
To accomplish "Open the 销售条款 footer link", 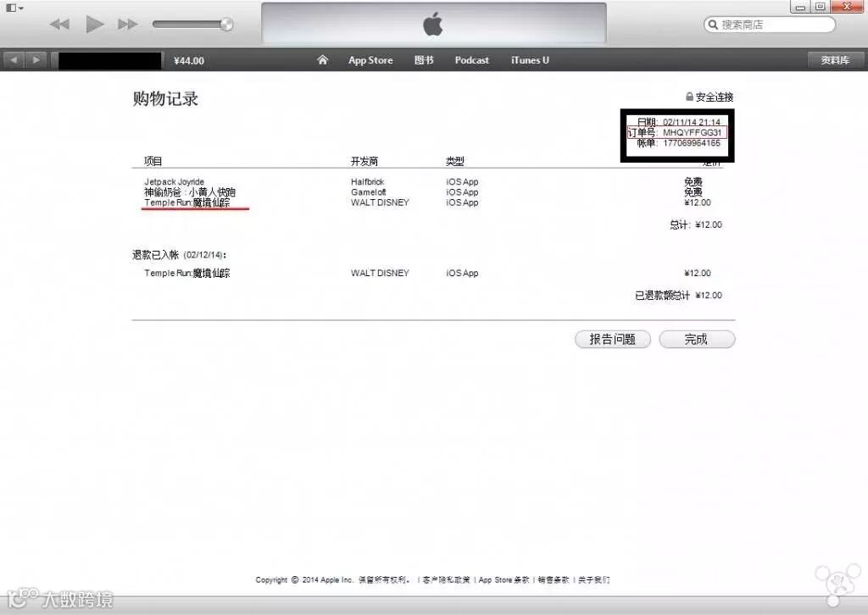I will [554, 579].
